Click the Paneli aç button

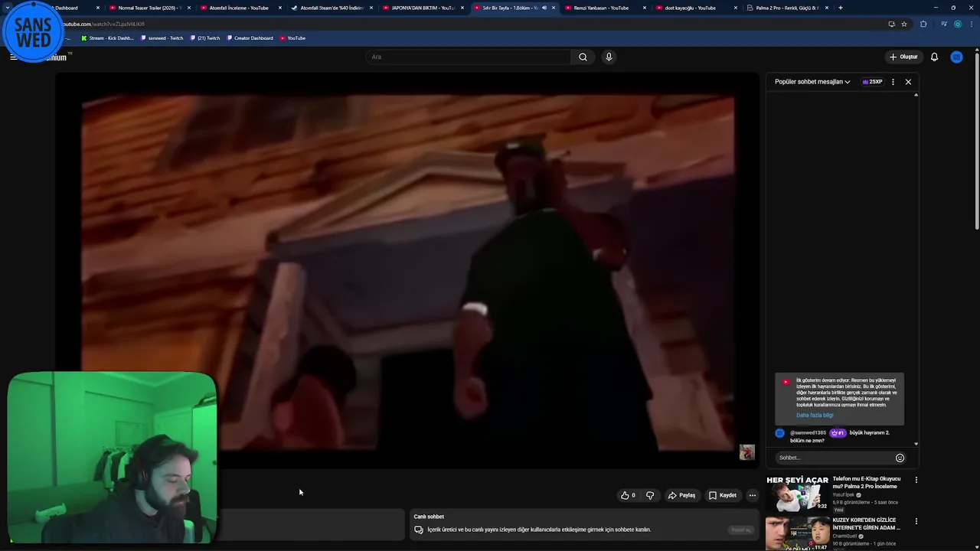pyautogui.click(x=740, y=530)
